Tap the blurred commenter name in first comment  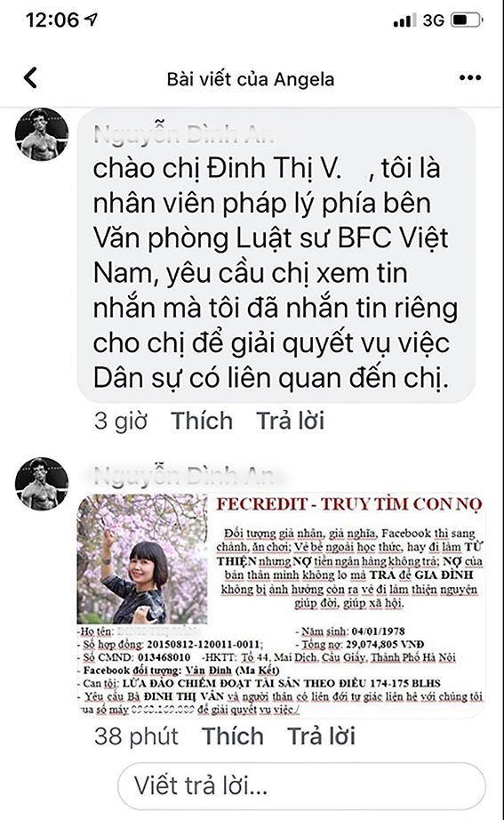click(x=184, y=135)
